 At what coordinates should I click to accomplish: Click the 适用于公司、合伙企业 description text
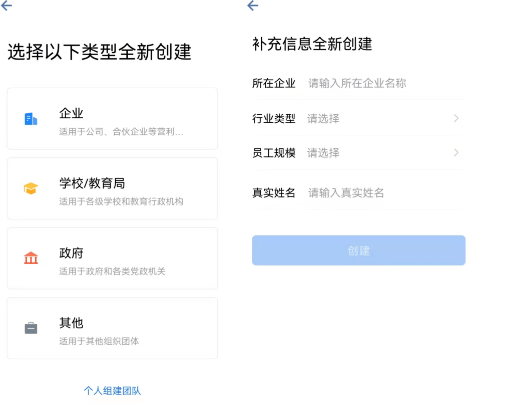point(121,132)
